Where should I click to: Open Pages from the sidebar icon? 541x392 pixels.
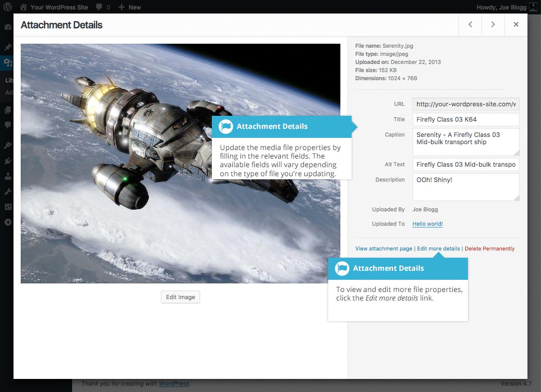tap(7, 110)
